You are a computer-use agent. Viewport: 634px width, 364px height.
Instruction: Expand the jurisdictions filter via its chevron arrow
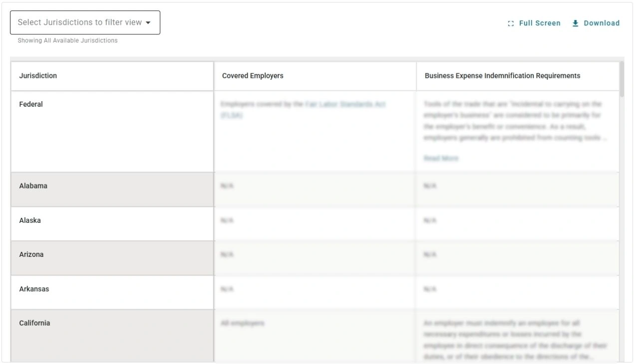pos(148,22)
